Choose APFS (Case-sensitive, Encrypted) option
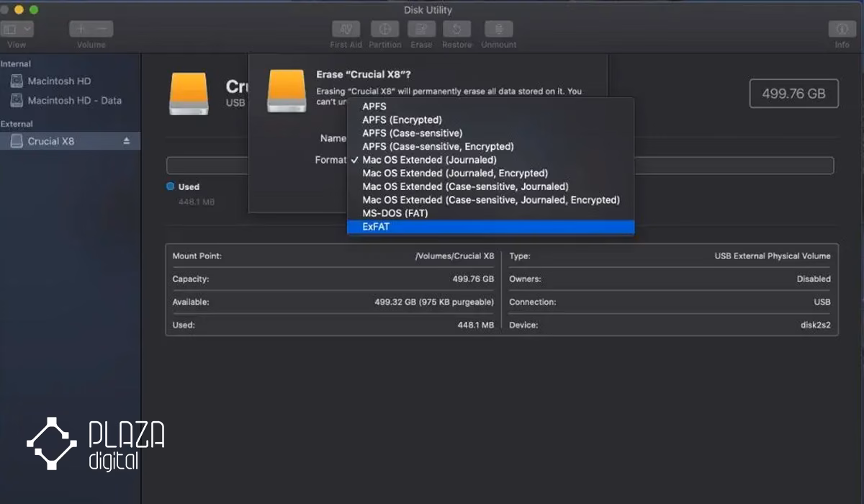The height and width of the screenshot is (504, 864). [x=490, y=146]
